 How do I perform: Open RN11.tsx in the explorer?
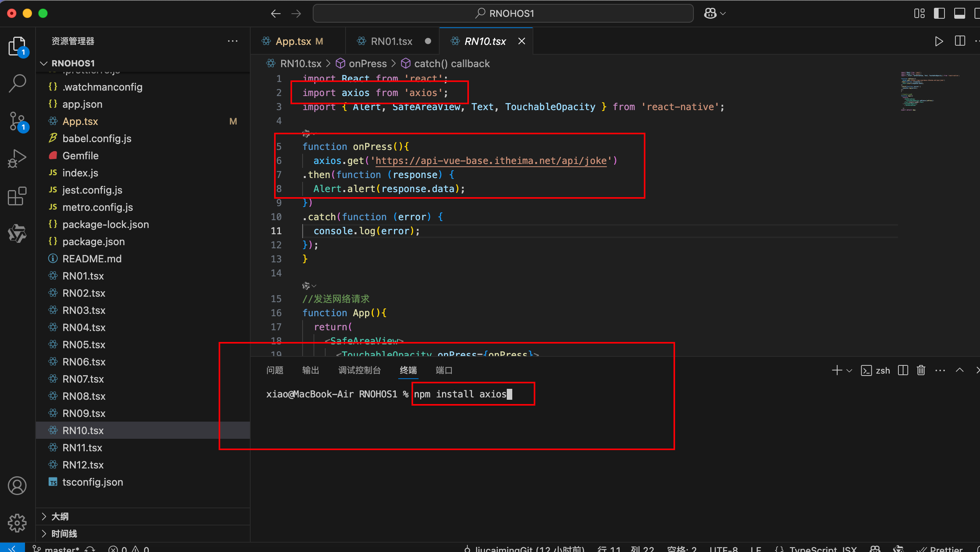[143, 447]
